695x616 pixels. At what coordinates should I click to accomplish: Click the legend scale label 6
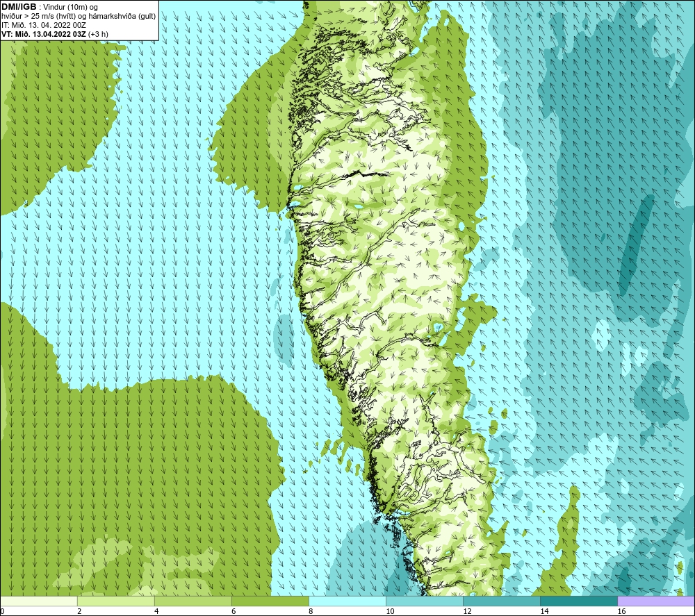(x=234, y=611)
